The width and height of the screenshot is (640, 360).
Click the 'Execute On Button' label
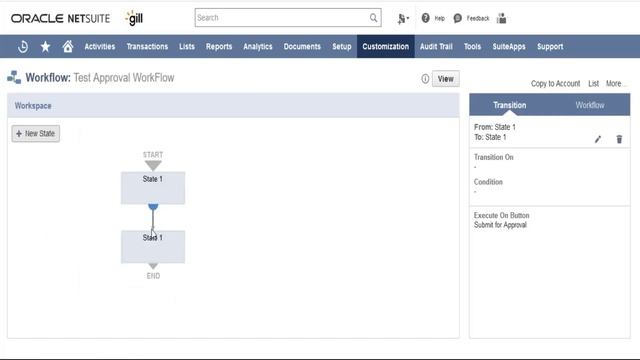tap(502, 215)
